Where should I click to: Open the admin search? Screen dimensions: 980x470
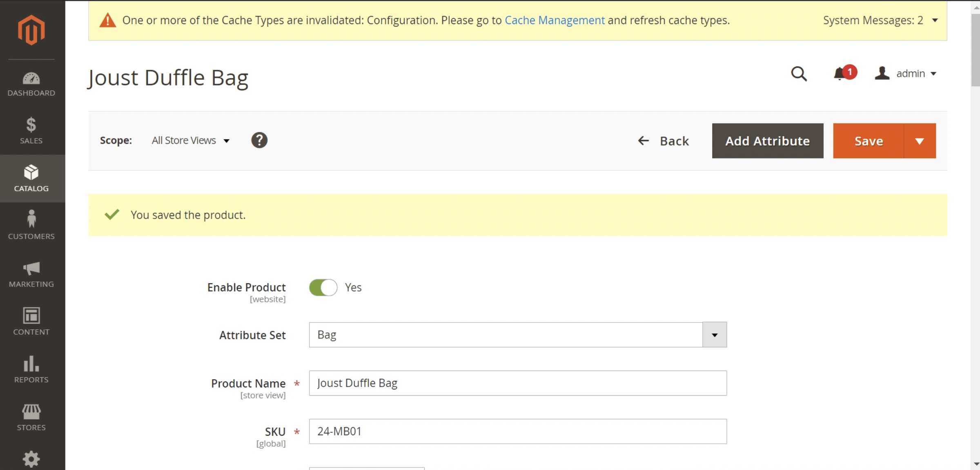pyautogui.click(x=799, y=74)
